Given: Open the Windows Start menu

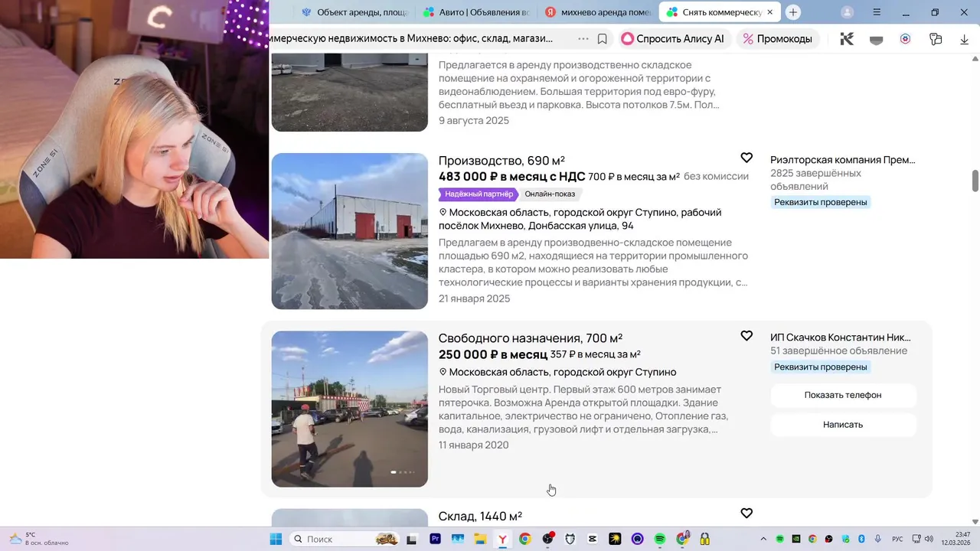Looking at the screenshot, I should [x=276, y=539].
